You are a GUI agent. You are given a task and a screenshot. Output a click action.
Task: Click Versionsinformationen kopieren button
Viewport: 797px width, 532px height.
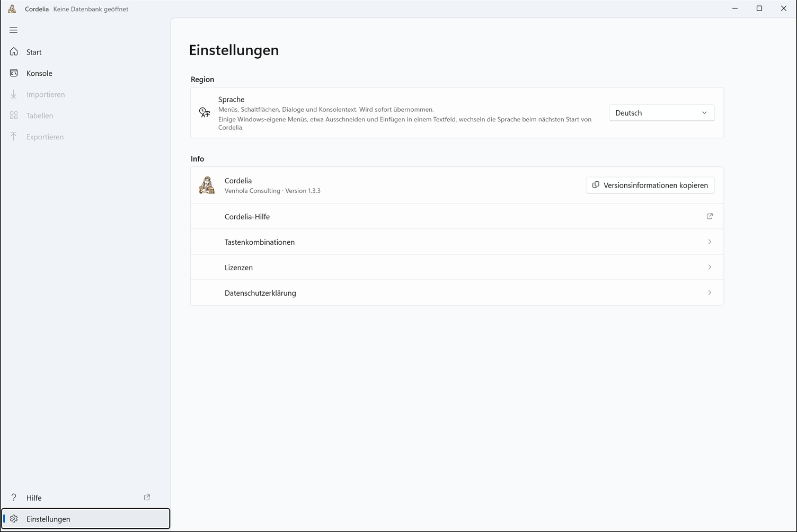(x=650, y=185)
